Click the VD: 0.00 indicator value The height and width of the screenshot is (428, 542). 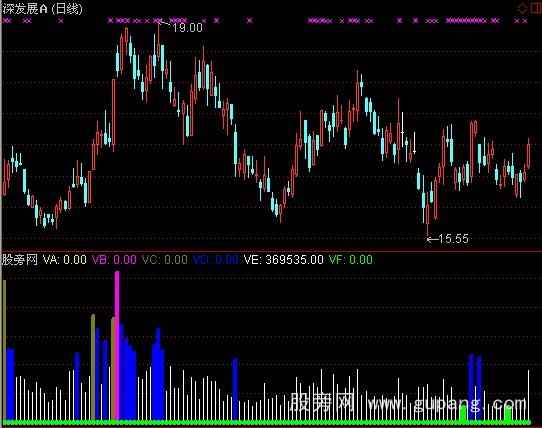[215, 260]
